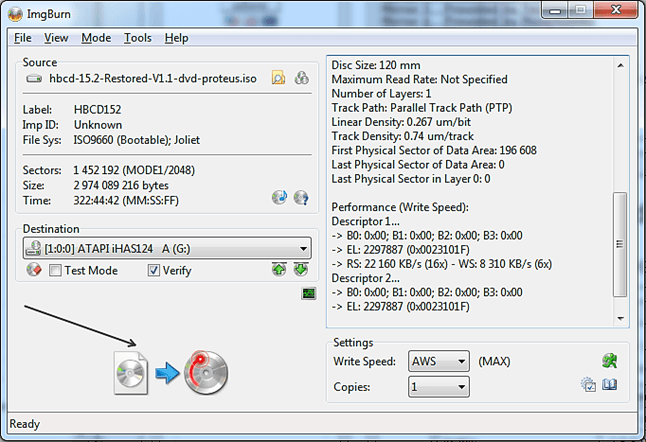Click the binoculars file search icon
The height and width of the screenshot is (442, 646).
301,78
